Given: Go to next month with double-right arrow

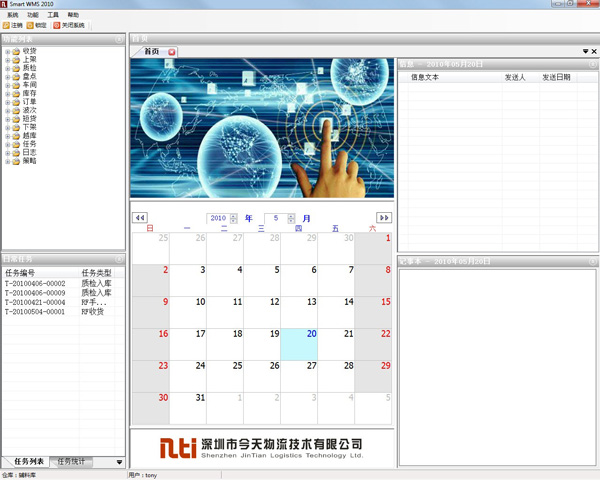Looking at the screenshot, I should pos(384,218).
